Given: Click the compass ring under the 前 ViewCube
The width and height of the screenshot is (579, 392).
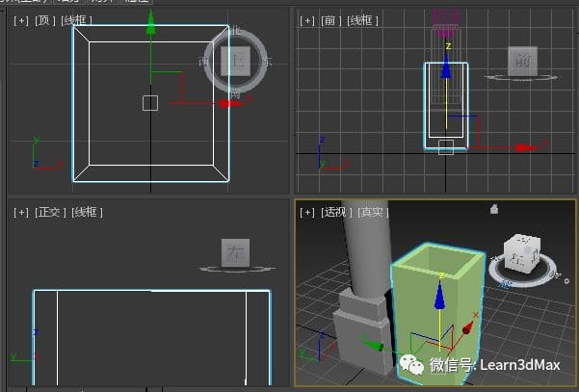Looking at the screenshot, I should coord(521,78).
